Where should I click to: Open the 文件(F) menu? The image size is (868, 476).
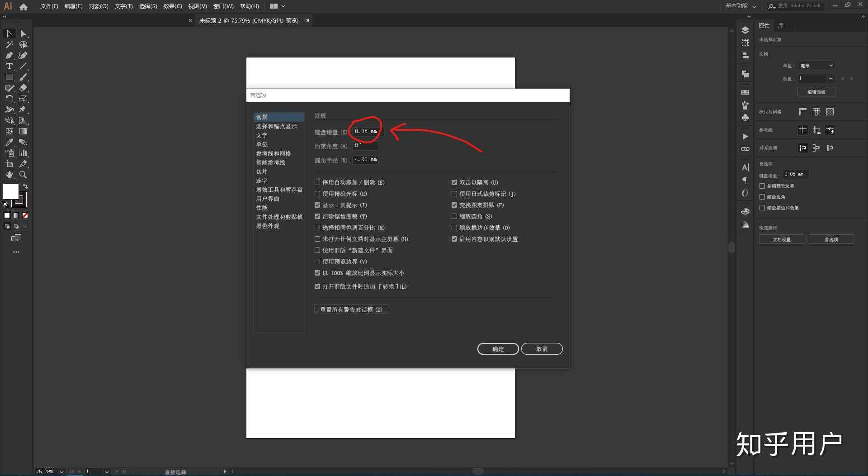point(49,6)
